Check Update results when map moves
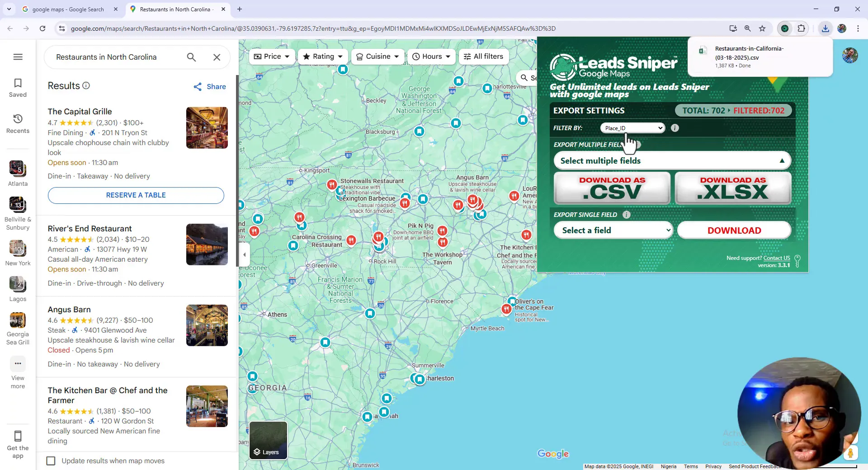The image size is (868, 470). coord(51,461)
